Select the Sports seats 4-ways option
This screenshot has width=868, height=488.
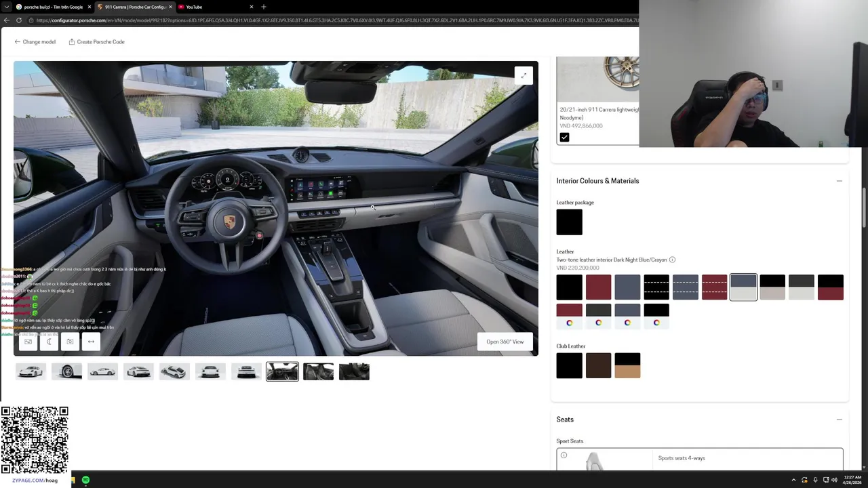pyautogui.click(x=700, y=459)
